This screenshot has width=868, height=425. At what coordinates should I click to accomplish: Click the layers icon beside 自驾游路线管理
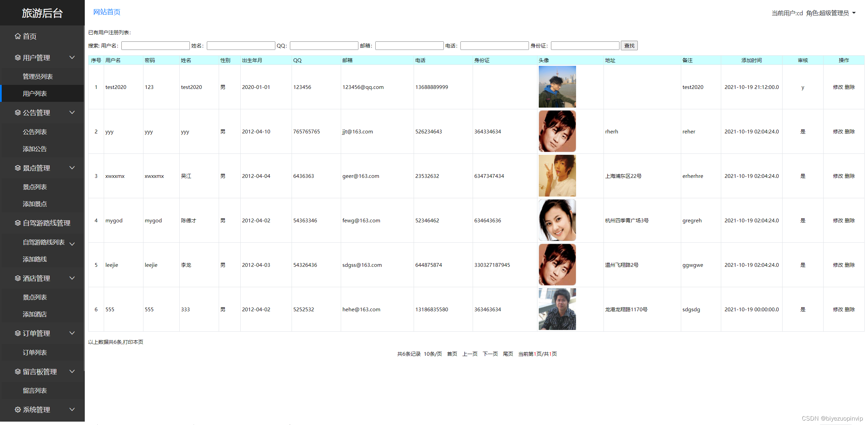tap(18, 223)
